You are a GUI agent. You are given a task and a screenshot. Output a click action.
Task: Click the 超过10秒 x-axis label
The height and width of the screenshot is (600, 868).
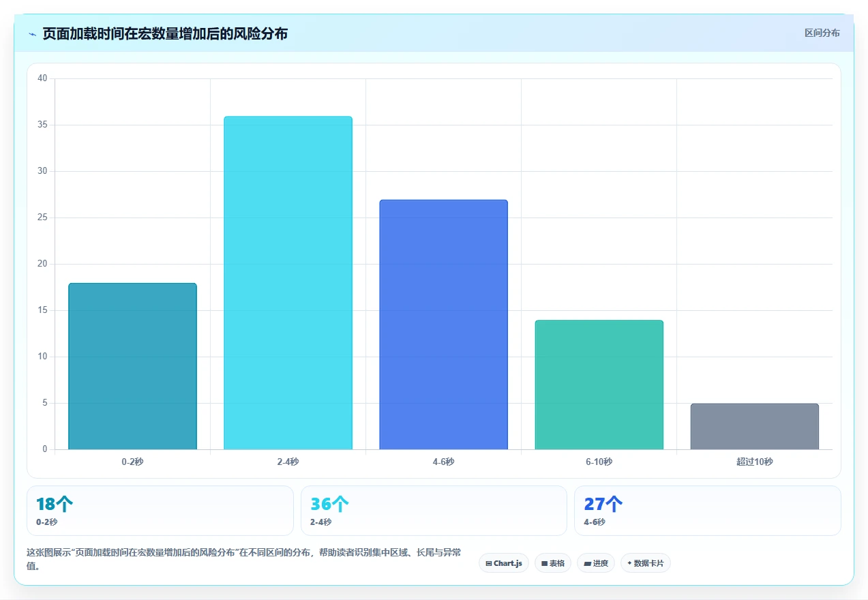point(754,462)
